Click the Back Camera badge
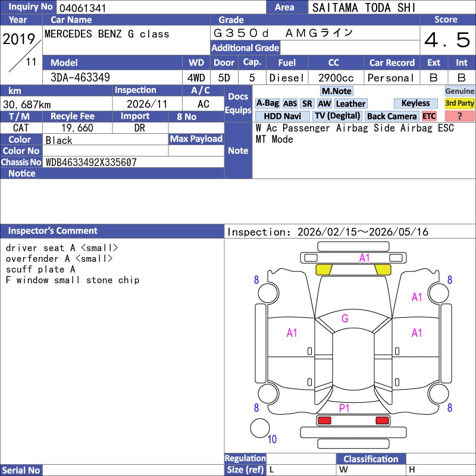 [392, 116]
